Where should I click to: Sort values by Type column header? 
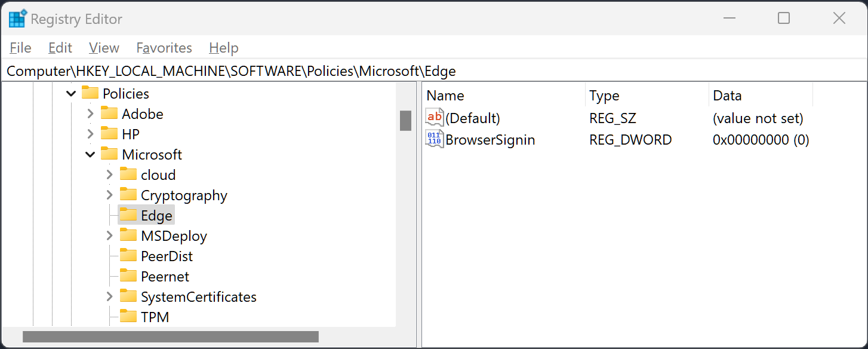647,96
